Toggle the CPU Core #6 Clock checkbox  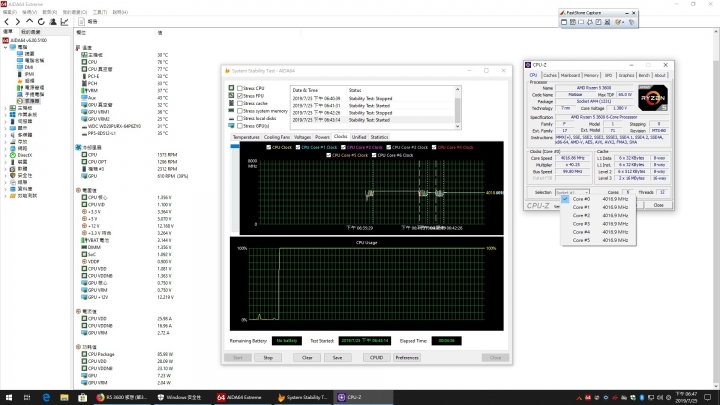click(374, 155)
